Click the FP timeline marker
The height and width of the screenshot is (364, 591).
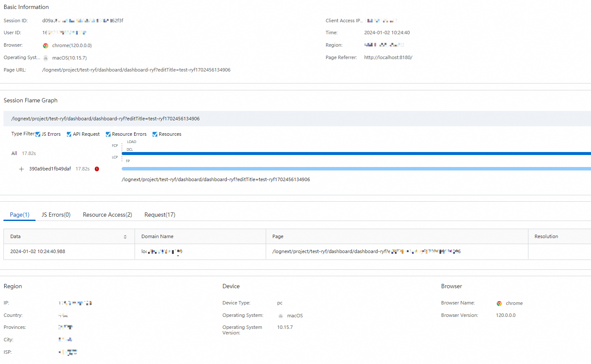point(128,161)
